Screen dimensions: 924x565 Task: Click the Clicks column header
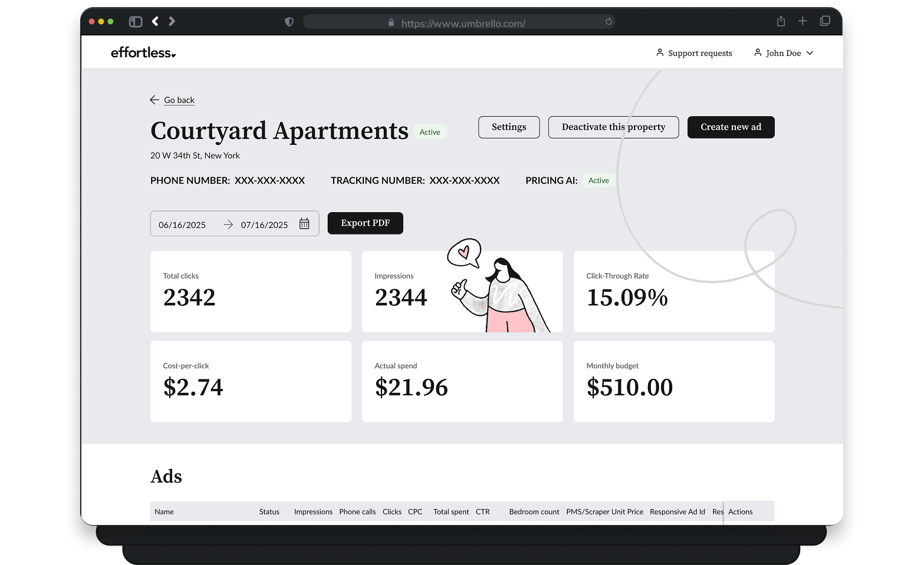[392, 512]
